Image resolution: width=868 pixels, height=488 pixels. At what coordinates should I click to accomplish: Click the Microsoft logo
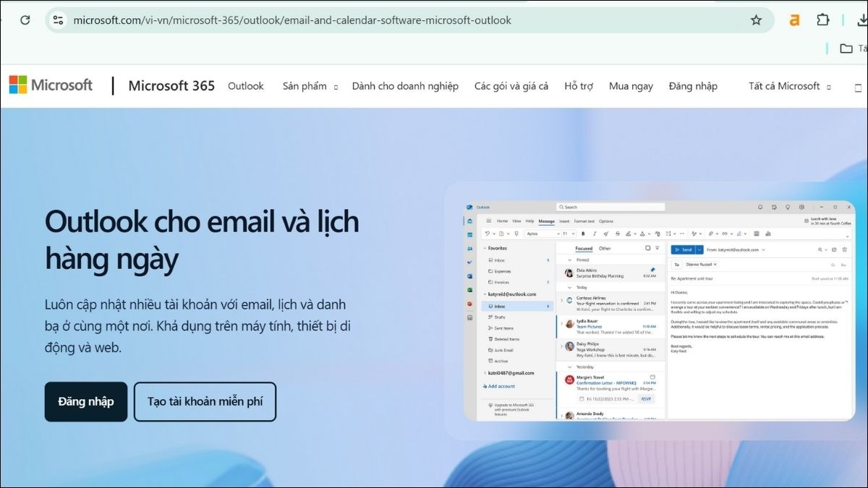coord(51,85)
